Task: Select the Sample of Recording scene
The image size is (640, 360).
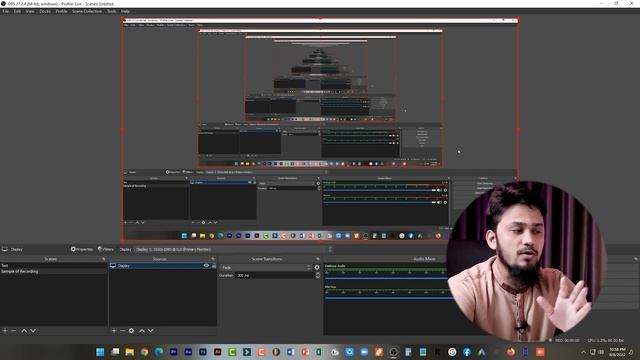Action: (x=53, y=271)
